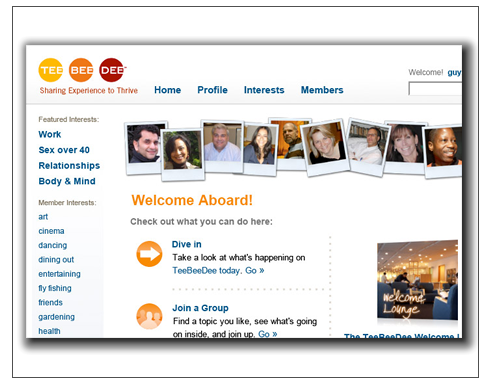Open the Interests menu item
Viewport: 488px width, 383px height.
point(264,90)
